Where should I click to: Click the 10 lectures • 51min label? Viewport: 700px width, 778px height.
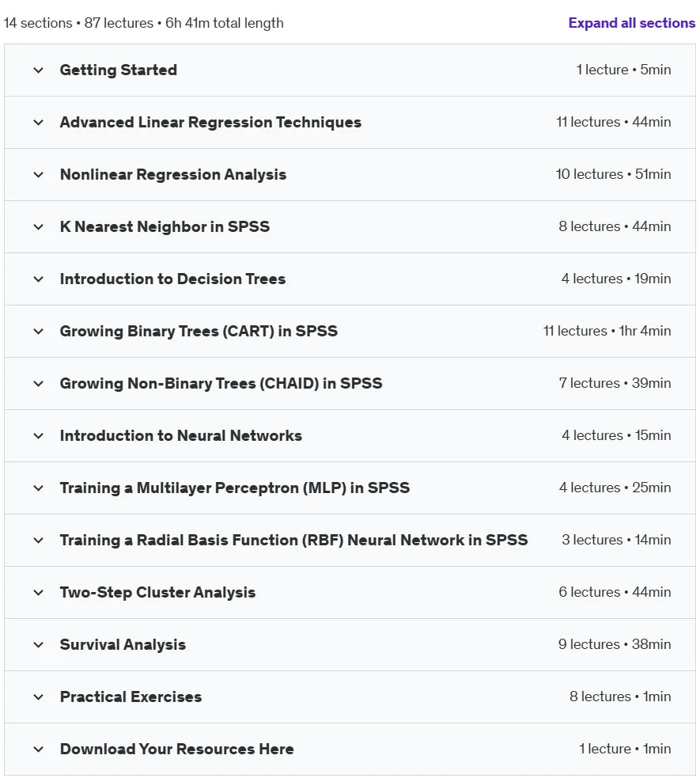(x=613, y=174)
